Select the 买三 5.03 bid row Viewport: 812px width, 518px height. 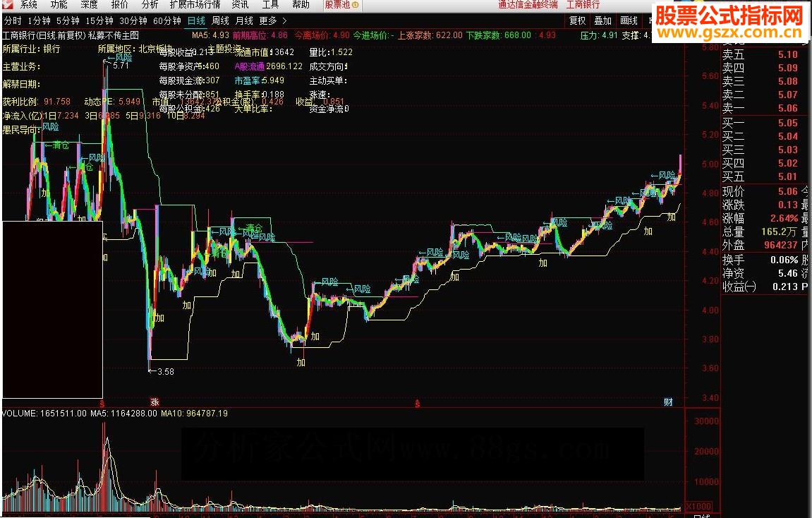(761, 150)
